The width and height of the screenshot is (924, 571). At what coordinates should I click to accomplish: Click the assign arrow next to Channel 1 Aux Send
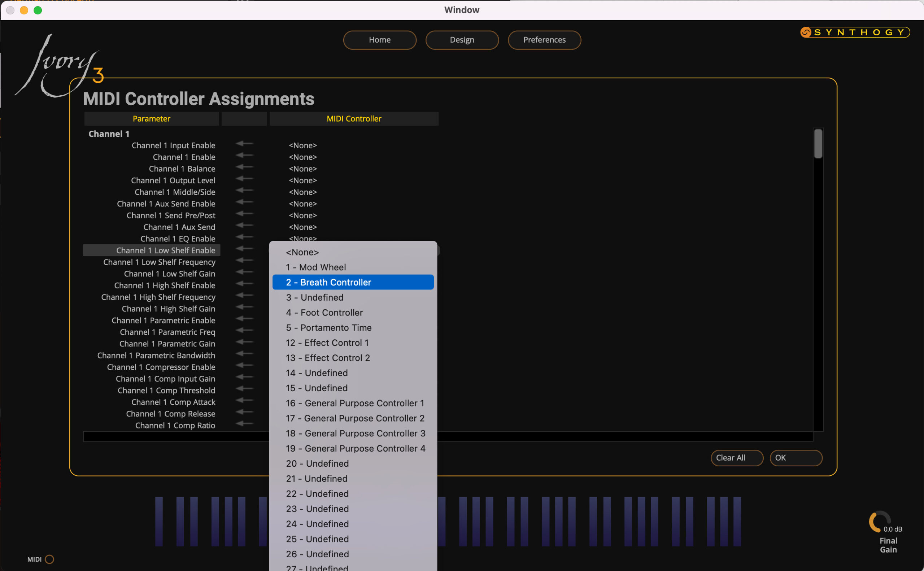point(245,226)
